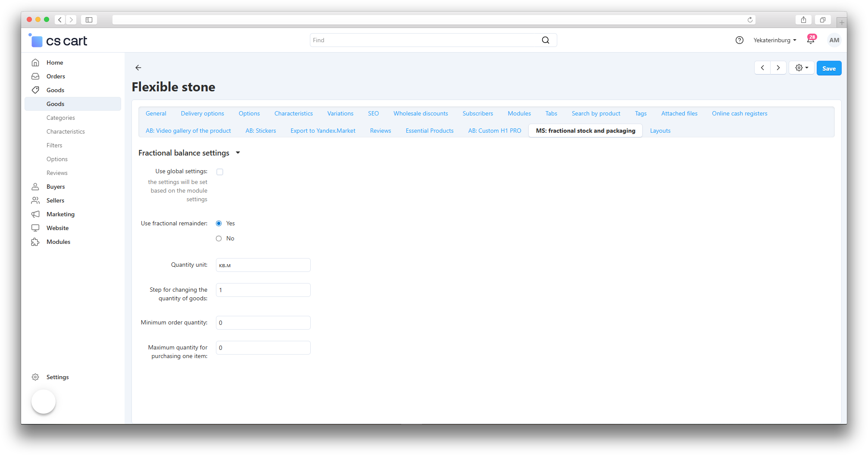Open Settings in sidebar
This screenshot has width=868, height=455.
[57, 377]
